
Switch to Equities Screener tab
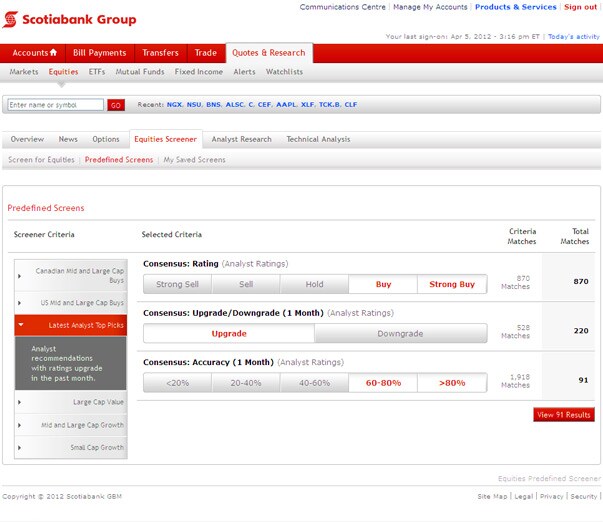tap(165, 139)
